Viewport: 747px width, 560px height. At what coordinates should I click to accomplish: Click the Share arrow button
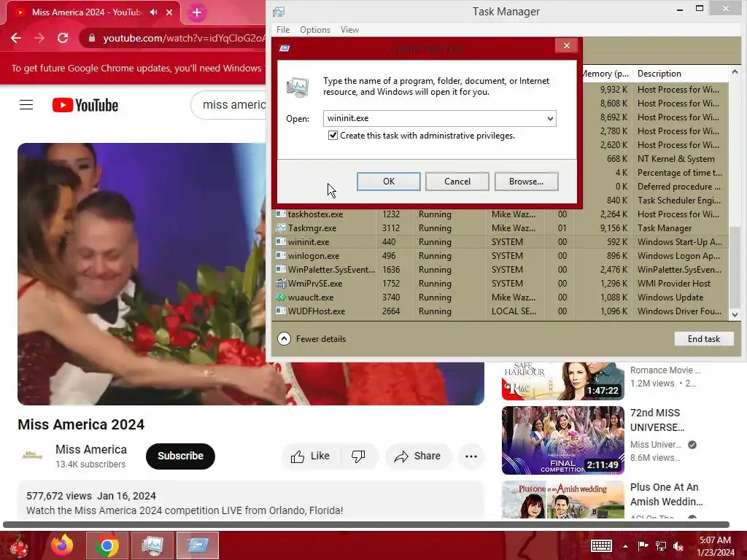(417, 456)
